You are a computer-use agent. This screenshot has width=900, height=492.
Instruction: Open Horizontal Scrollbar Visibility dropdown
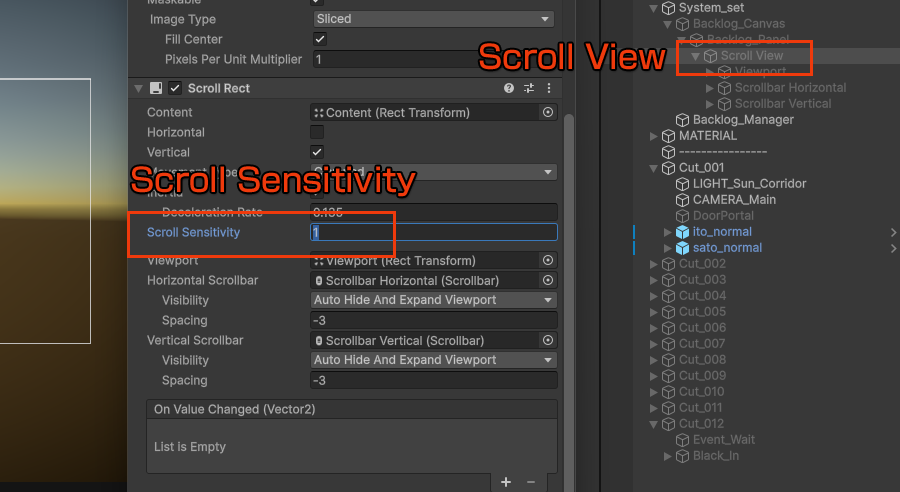(432, 300)
